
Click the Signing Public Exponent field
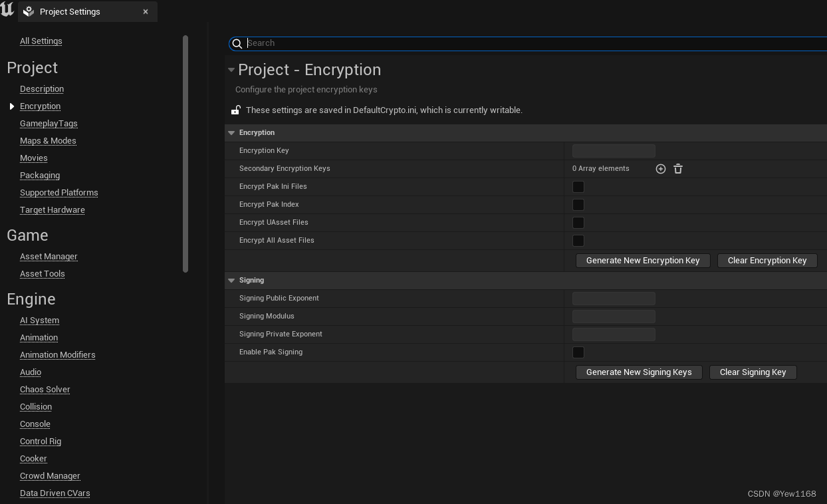coord(614,299)
